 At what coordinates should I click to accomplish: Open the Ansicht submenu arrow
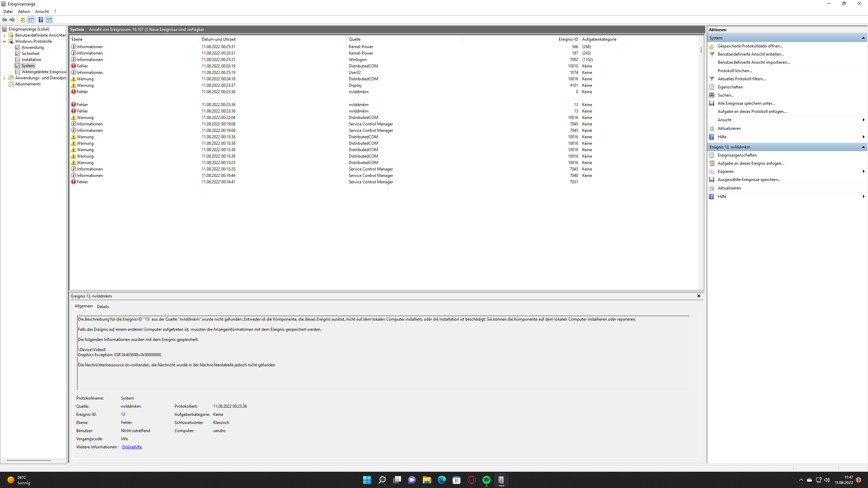pyautogui.click(x=863, y=120)
